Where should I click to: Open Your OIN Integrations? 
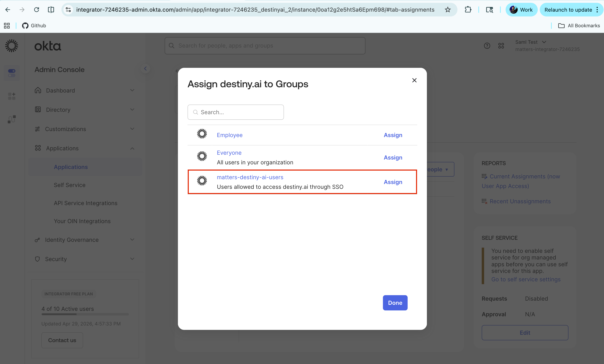pos(82,221)
